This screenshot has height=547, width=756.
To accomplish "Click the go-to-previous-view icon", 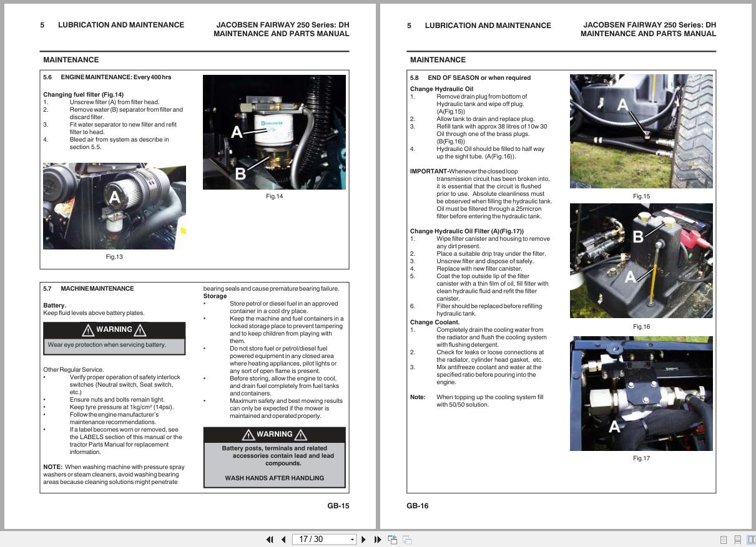I will [393, 540].
